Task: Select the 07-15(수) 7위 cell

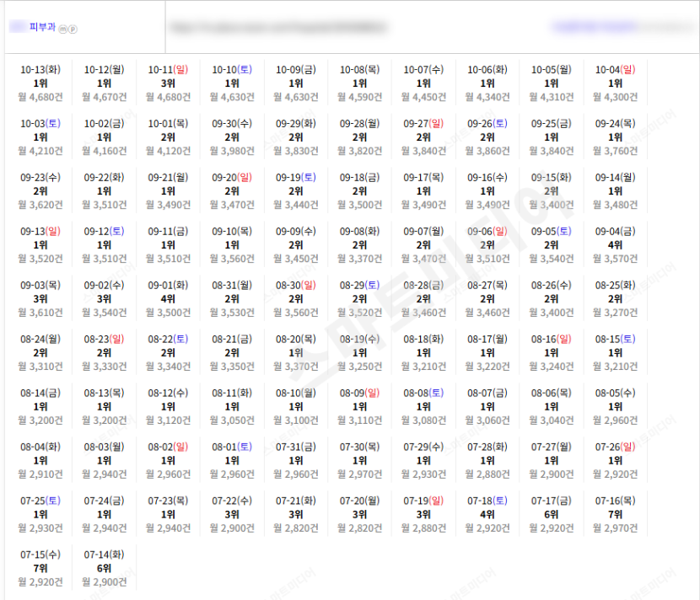Action: tap(40, 568)
